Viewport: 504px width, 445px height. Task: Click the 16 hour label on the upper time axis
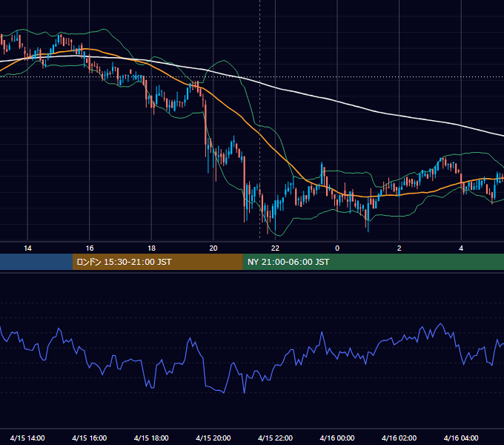[90, 248]
